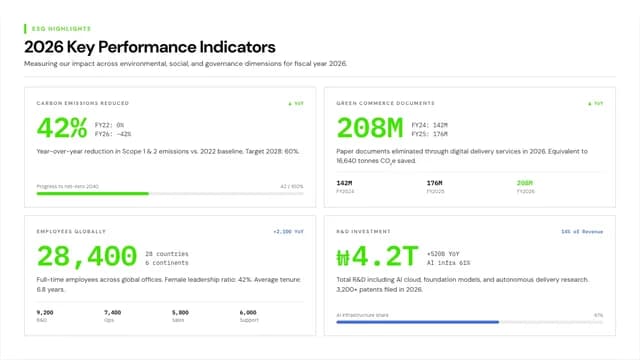Click the 'GREEN COMMERCE DOCUMENTS' card title
The image size is (640, 360).
385,103
